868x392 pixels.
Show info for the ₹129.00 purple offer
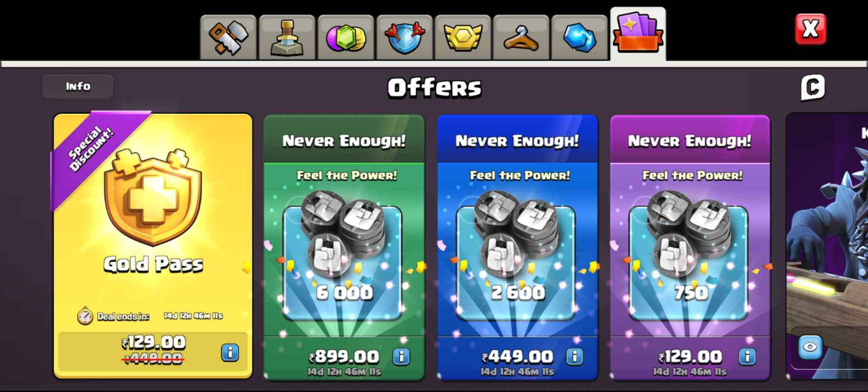[747, 357]
